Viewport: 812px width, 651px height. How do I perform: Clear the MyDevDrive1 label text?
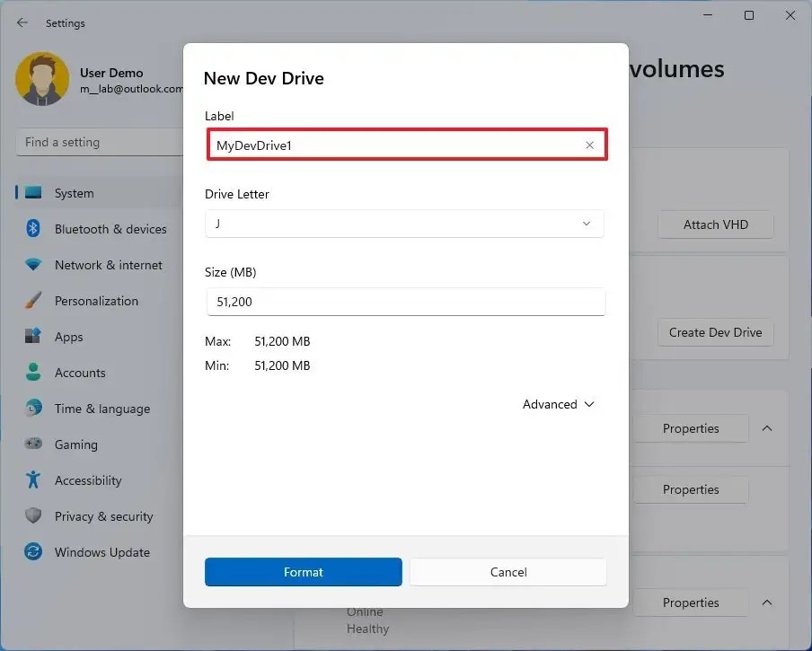pos(590,145)
